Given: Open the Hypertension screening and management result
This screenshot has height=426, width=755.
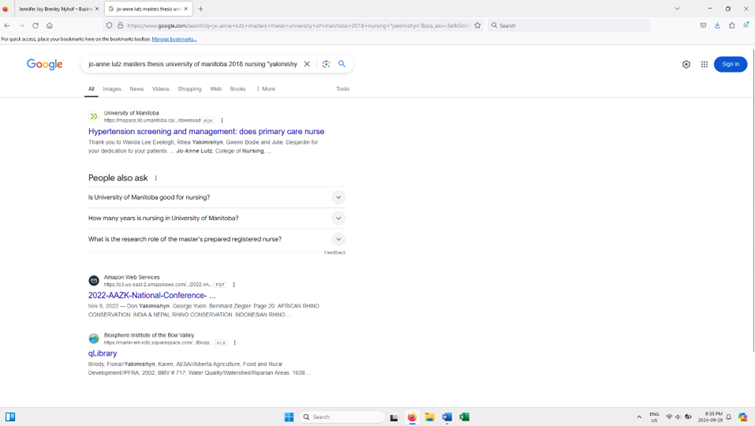Looking at the screenshot, I should click(206, 131).
